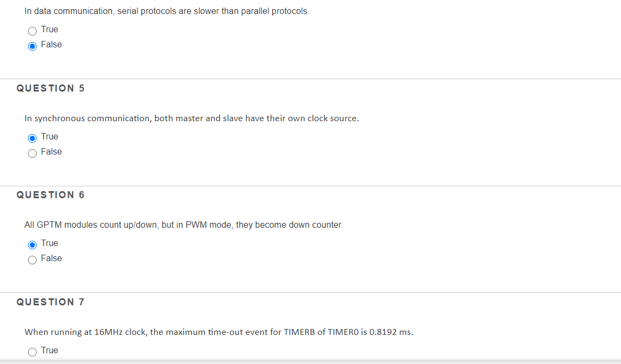Click the QUESTION 6 heading

(x=51, y=195)
